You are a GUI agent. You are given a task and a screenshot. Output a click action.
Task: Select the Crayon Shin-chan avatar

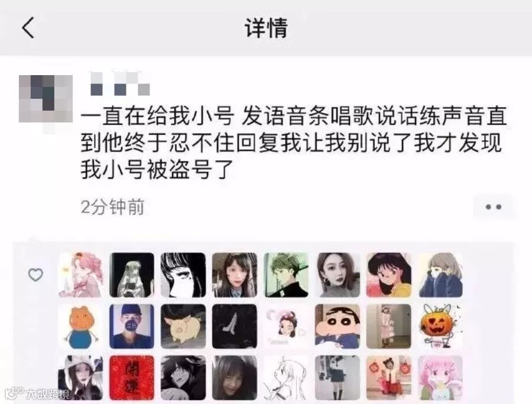338,327
